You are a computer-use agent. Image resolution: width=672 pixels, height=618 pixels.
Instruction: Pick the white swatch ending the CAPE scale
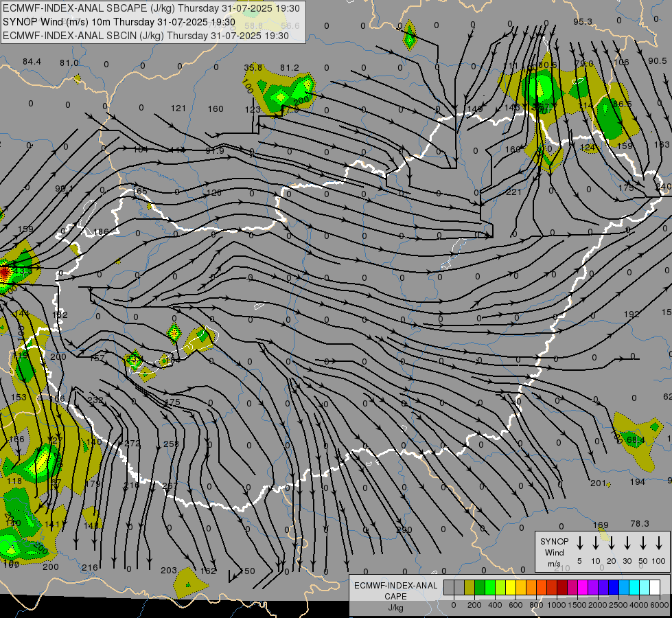click(655, 588)
